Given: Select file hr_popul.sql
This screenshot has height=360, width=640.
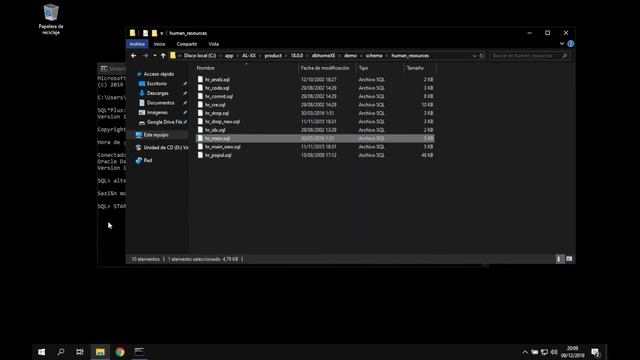Looking at the screenshot, I should pyautogui.click(x=218, y=155).
